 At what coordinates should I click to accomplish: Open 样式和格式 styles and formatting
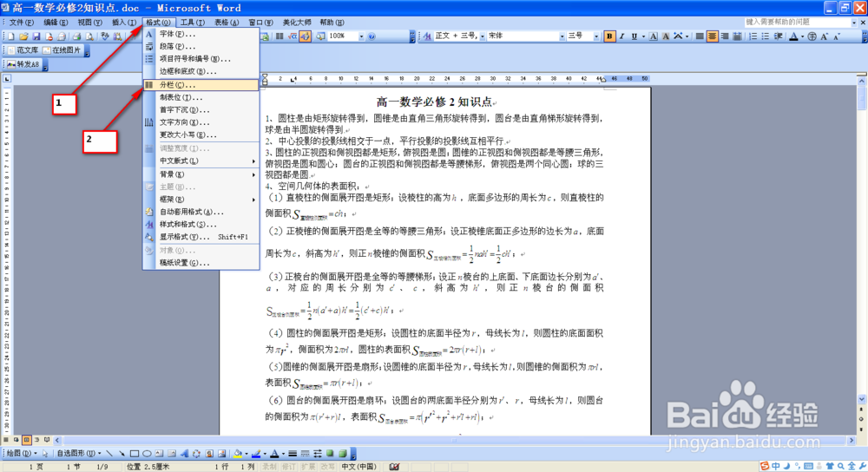[x=201, y=224]
